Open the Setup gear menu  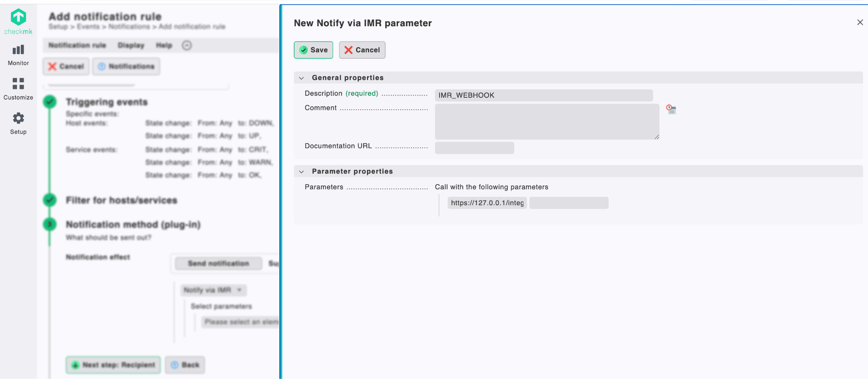click(x=18, y=123)
